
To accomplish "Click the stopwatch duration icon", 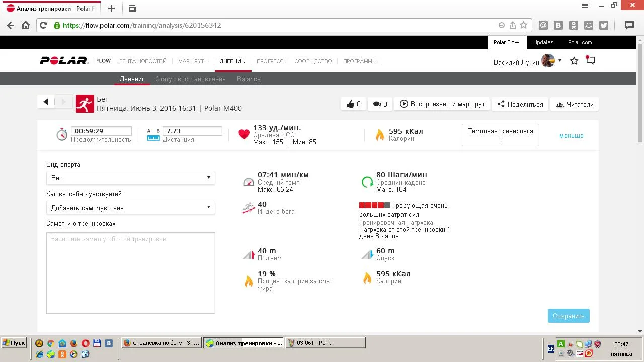I will pos(62,134).
